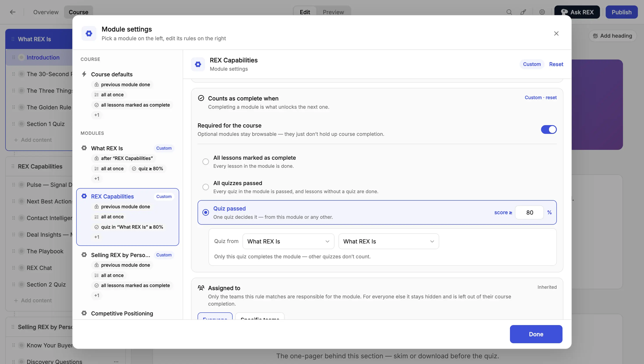Expand +1 rules under Course defaults
The width and height of the screenshot is (644, 364).
click(x=97, y=115)
